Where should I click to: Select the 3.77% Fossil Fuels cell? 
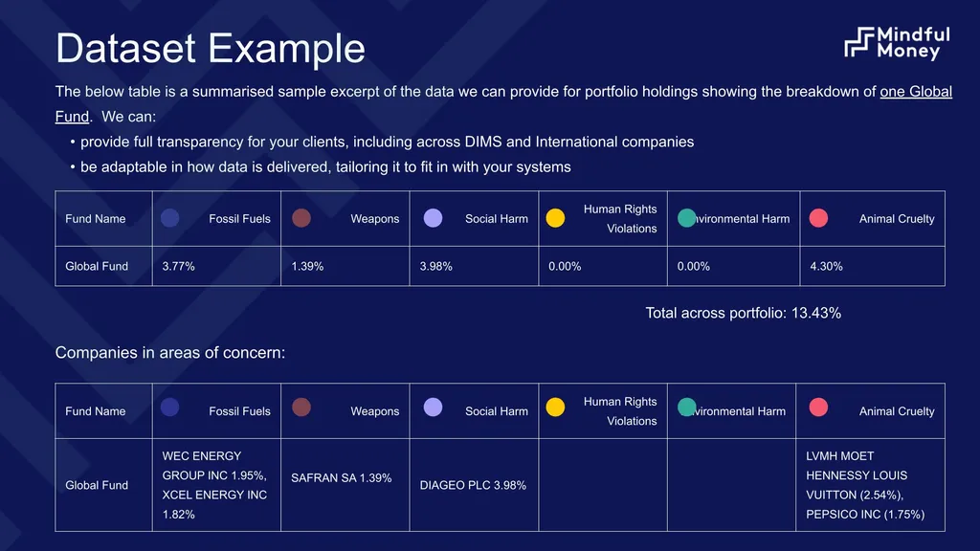pos(216,266)
